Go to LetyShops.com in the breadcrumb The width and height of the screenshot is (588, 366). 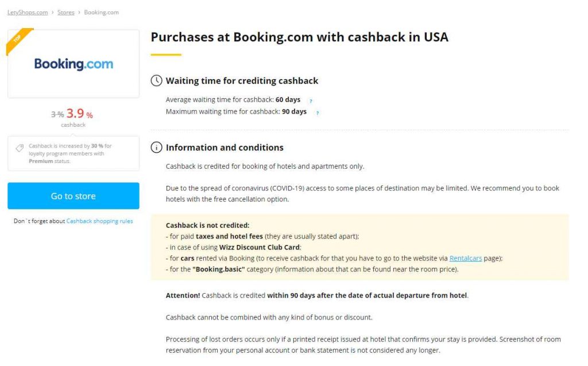point(28,13)
